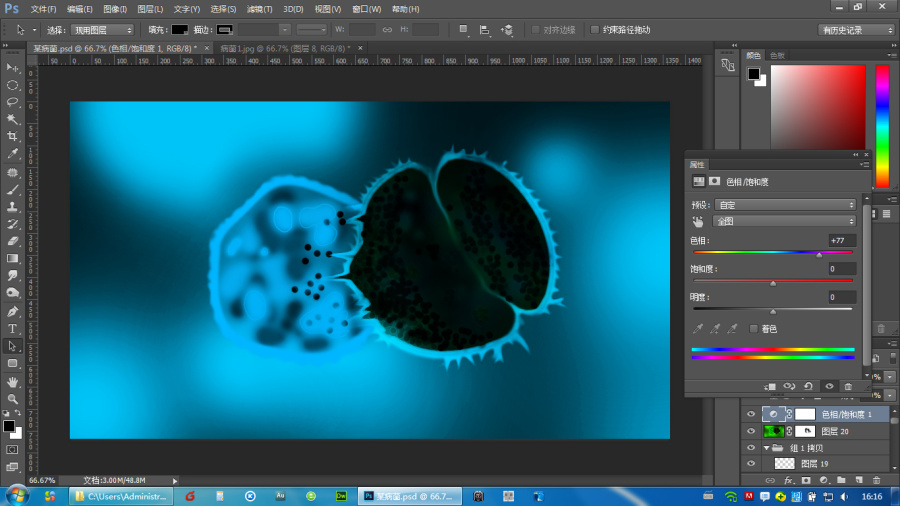The width and height of the screenshot is (900, 506).
Task: Select the Elliptical Marquee tool
Action: (x=12, y=85)
